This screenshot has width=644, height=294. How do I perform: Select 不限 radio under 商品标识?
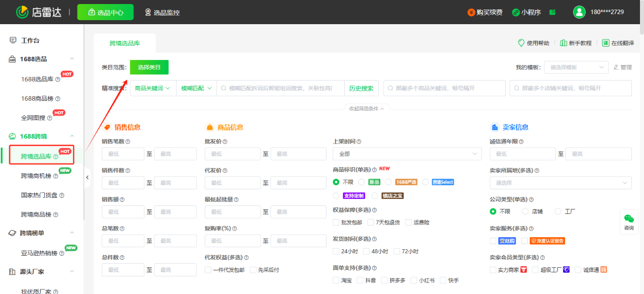[336, 182]
